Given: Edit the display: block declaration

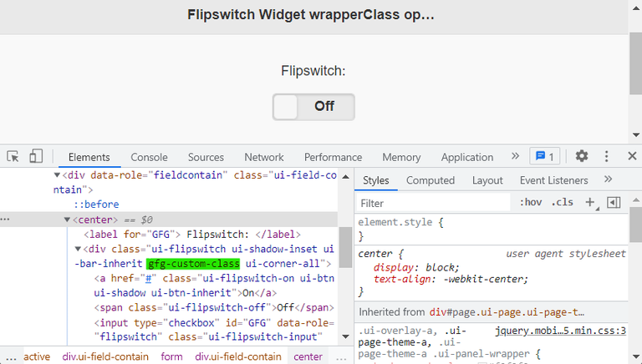Looking at the screenshot, I should point(416,267).
